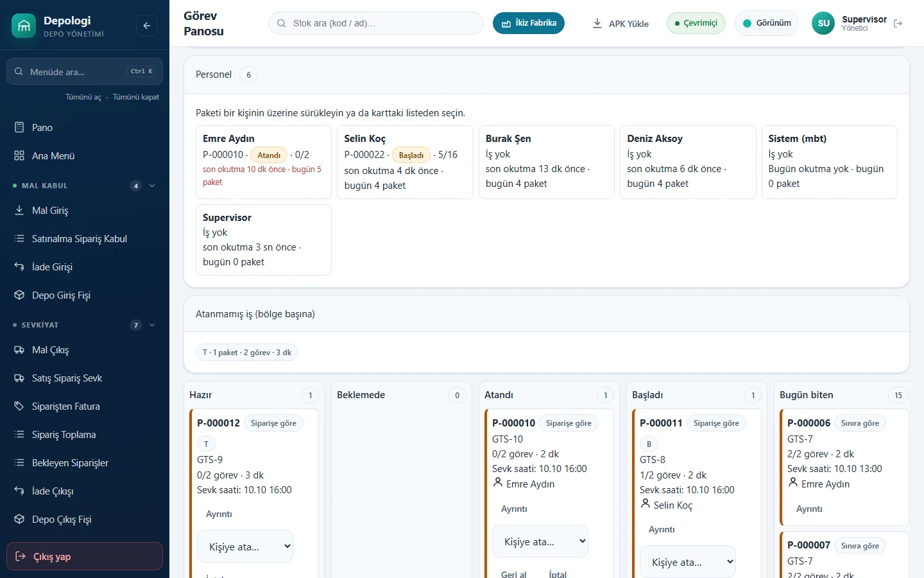
Task: Click the Stok ara search field
Action: pos(376,23)
